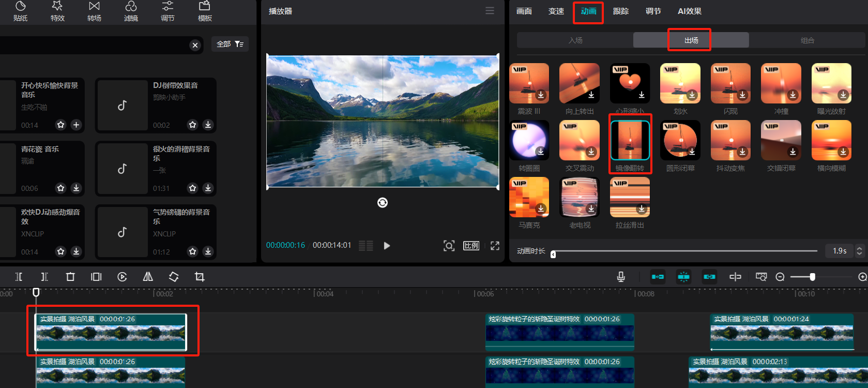
Task: Download the 气势磅礴的背景音乐 track
Action: pyautogui.click(x=208, y=251)
